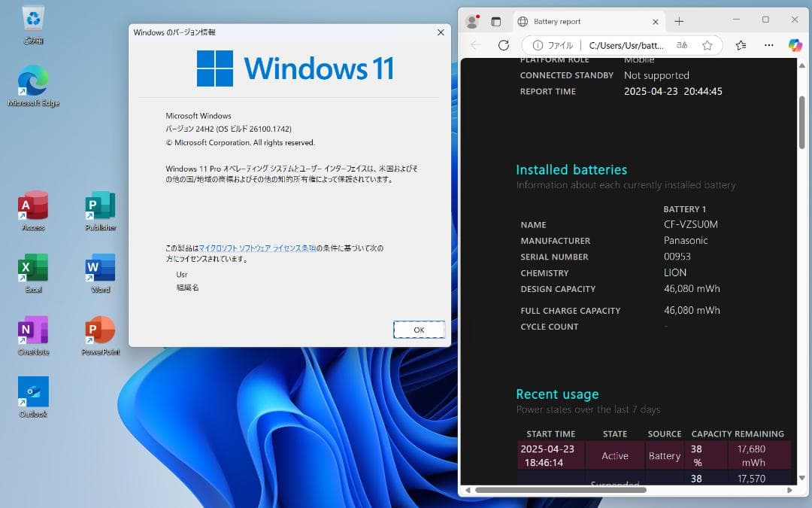The height and width of the screenshot is (508, 812).
Task: Add the page to favorites via star icon
Action: 707,45
